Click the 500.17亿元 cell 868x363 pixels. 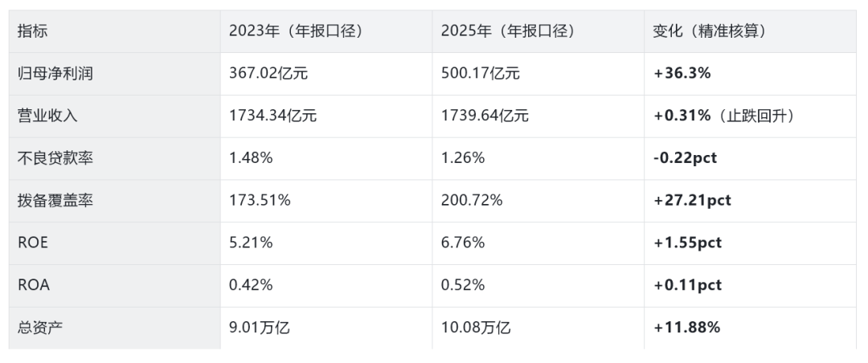(x=481, y=74)
